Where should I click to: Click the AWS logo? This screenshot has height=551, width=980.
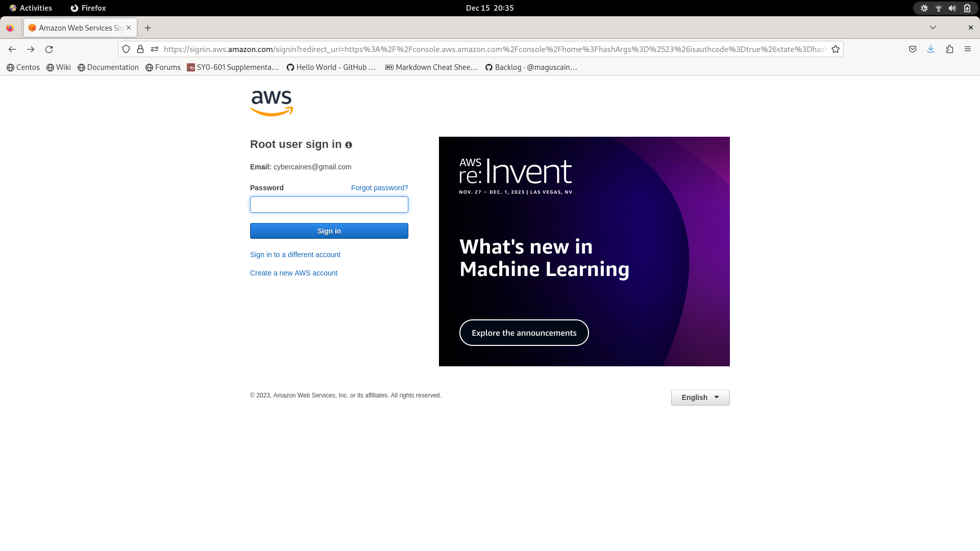click(x=272, y=103)
